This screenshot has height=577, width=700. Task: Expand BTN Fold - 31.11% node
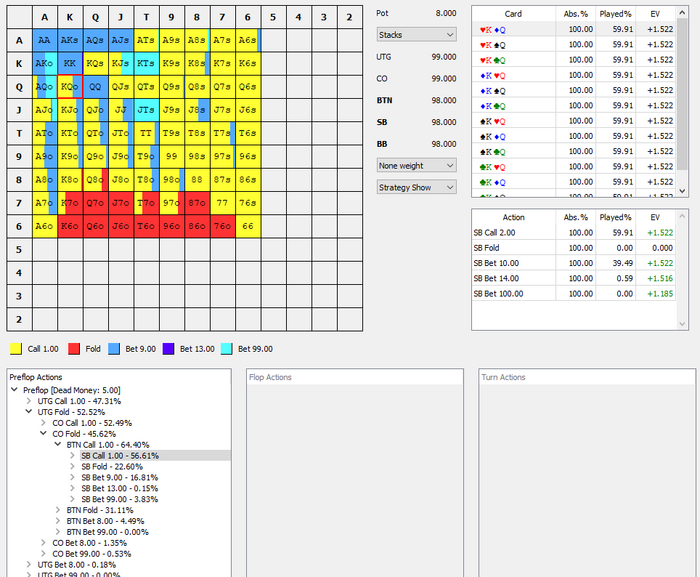[x=58, y=510]
